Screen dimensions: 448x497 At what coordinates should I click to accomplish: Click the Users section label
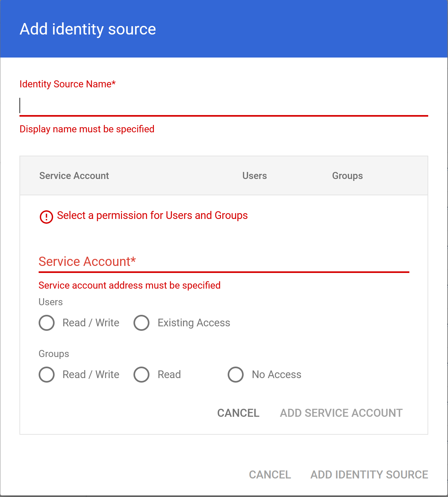coord(50,302)
